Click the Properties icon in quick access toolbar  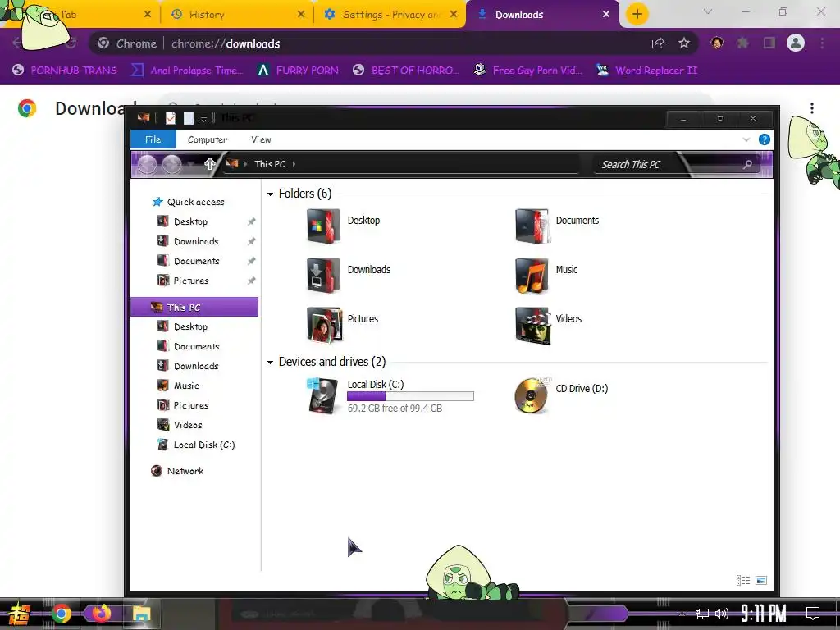pos(171,118)
